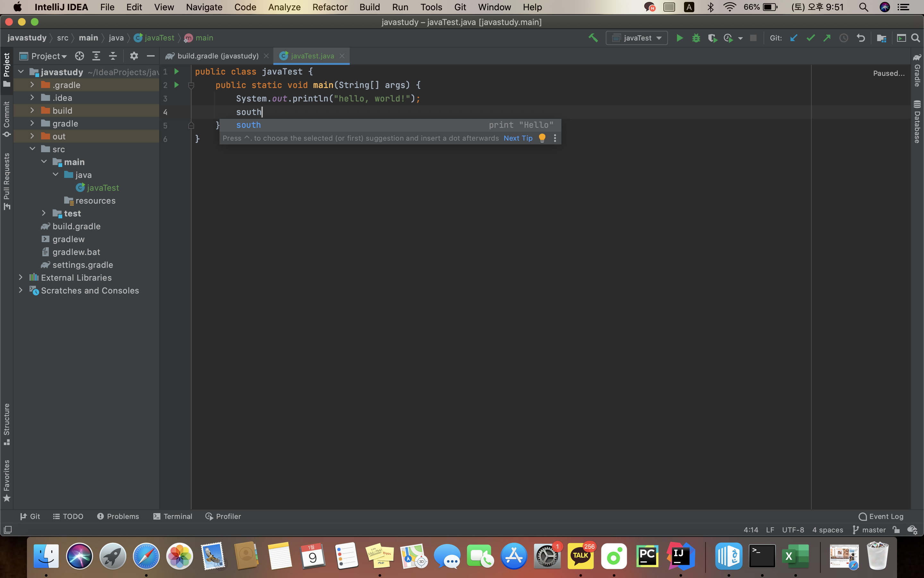Update project with Git blue arrow icon
Viewport: 924px width, 578px height.
(x=793, y=38)
